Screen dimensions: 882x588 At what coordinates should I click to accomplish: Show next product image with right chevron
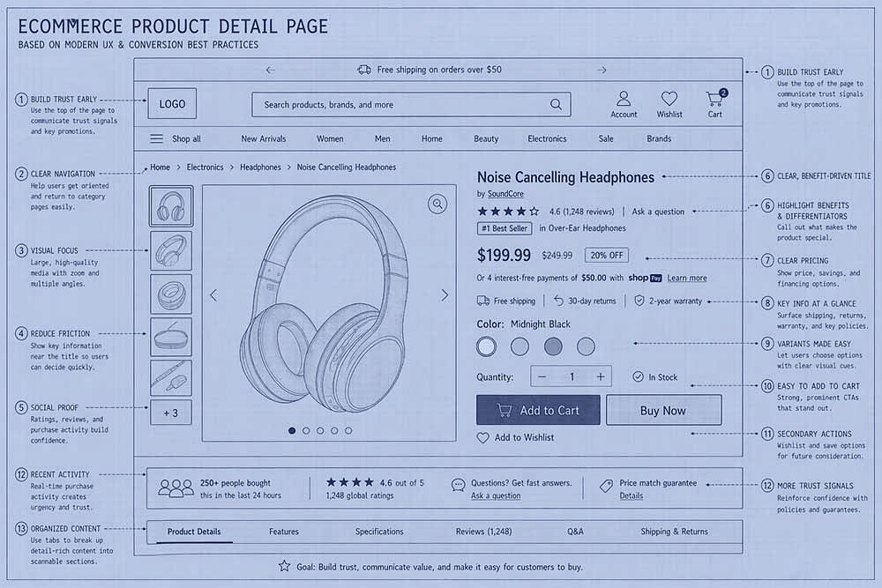click(x=445, y=295)
